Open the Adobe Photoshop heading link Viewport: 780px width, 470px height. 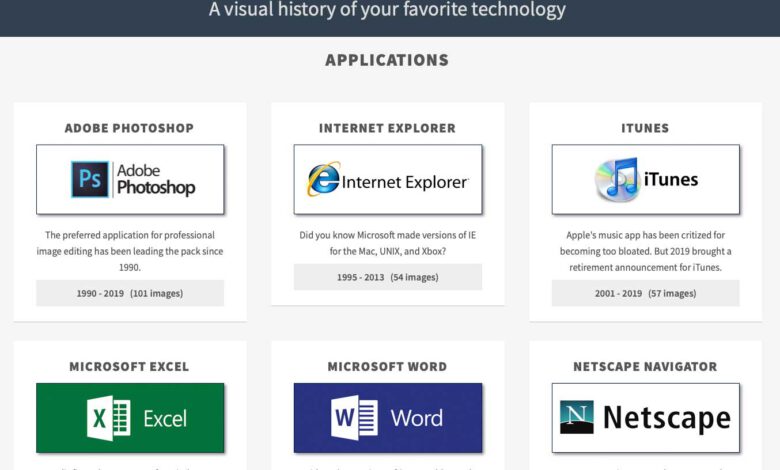130,128
